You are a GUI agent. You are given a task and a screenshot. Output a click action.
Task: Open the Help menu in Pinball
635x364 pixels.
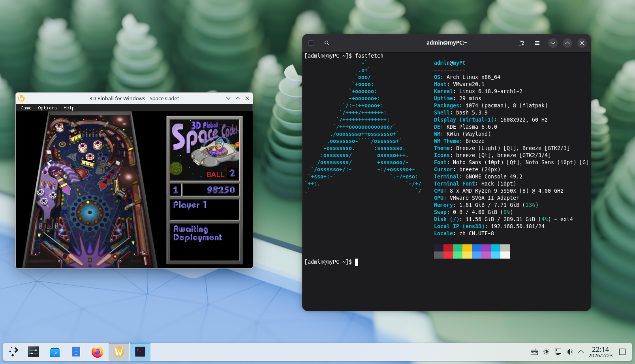coord(69,108)
